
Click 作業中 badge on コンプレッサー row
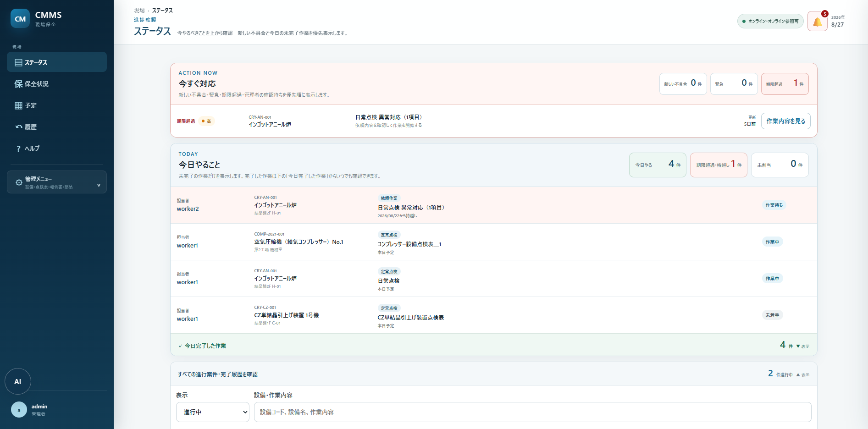[x=772, y=242]
